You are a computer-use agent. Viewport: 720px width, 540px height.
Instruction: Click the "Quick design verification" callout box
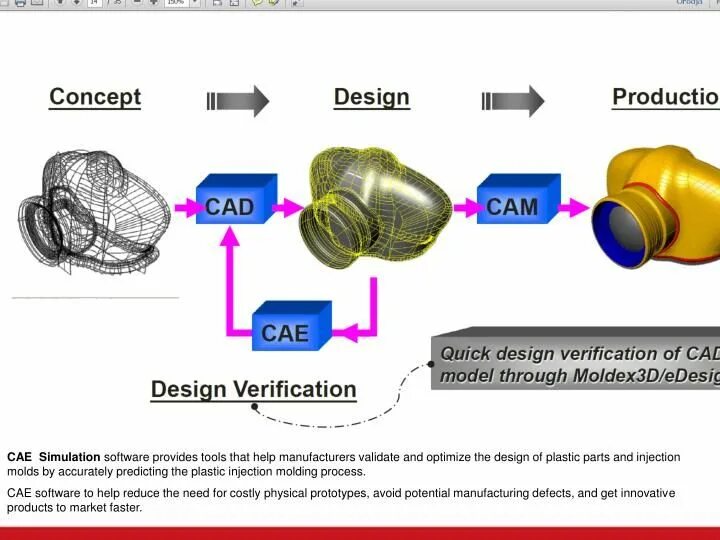pos(575,359)
